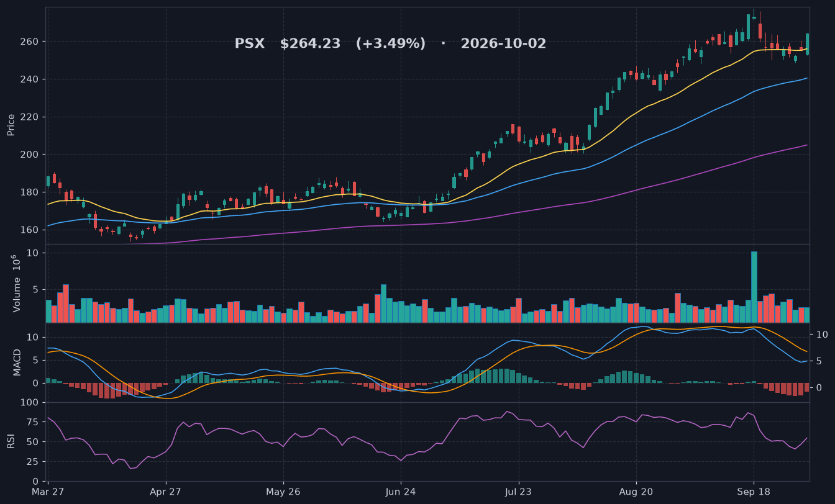Select the MACD axis label
Image resolution: width=835 pixels, height=504 pixels.
click(17, 362)
